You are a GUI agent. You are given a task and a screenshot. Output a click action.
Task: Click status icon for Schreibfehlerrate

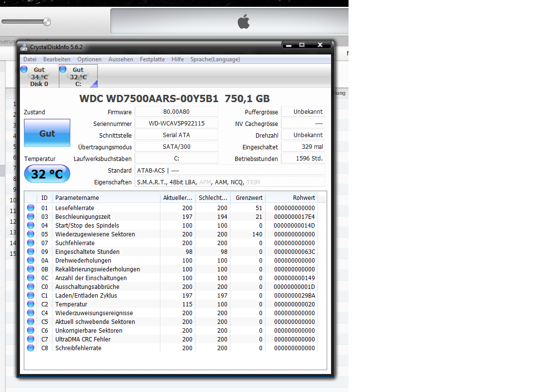click(x=31, y=348)
